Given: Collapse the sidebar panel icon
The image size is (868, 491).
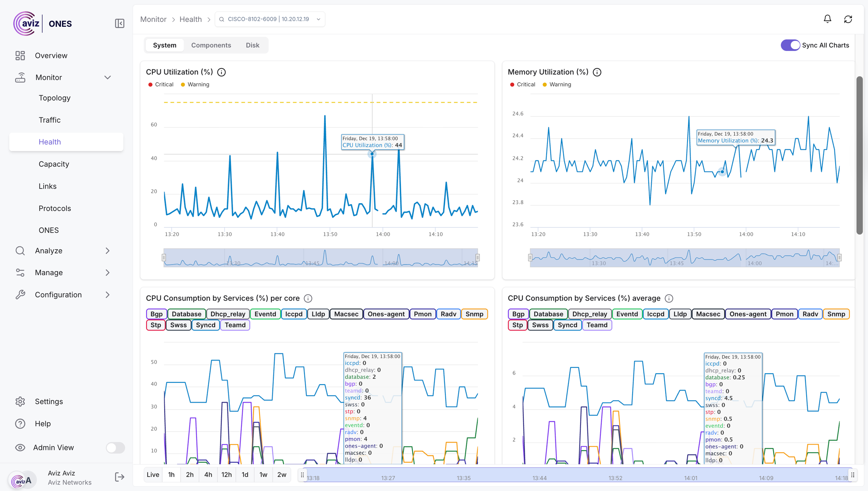Looking at the screenshot, I should tap(119, 23).
